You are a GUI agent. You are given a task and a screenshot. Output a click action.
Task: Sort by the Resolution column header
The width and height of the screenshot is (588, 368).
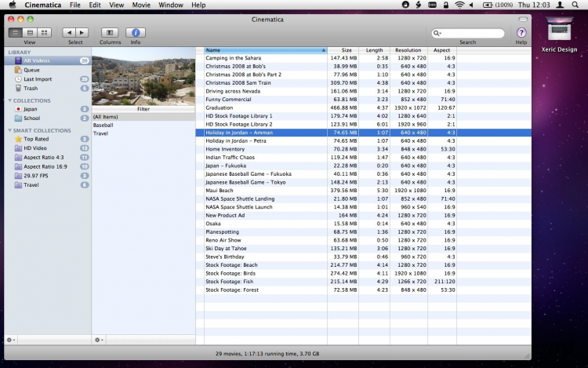click(408, 50)
